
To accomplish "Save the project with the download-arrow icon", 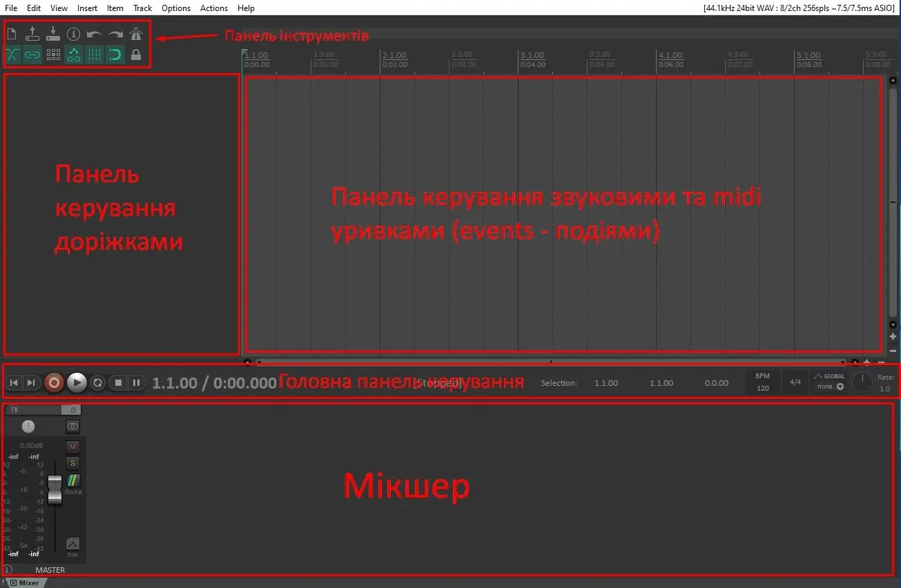I will pos(53,33).
